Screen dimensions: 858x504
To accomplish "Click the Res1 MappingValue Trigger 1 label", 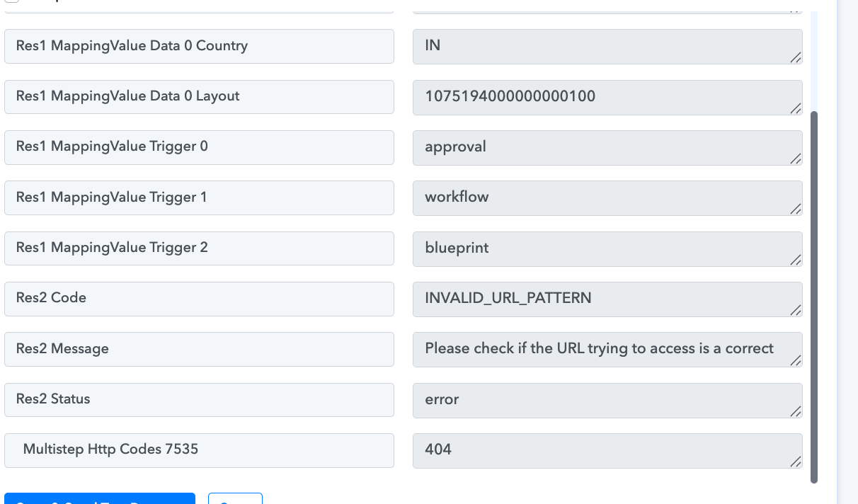I will pyautogui.click(x=199, y=197).
